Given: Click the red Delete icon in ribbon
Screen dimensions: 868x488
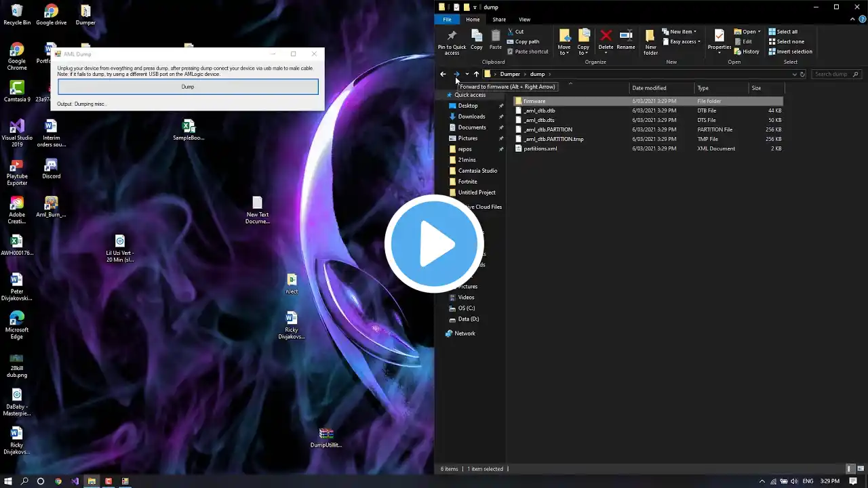Looking at the screenshot, I should (606, 39).
